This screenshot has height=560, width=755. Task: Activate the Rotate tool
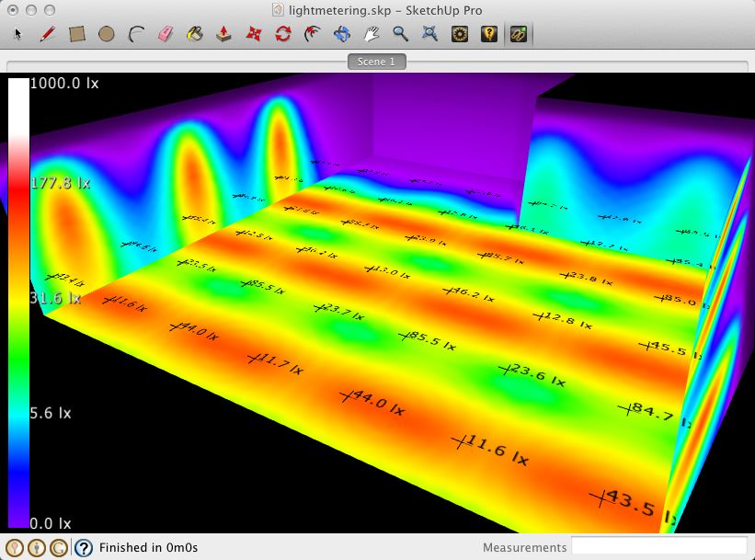click(283, 34)
